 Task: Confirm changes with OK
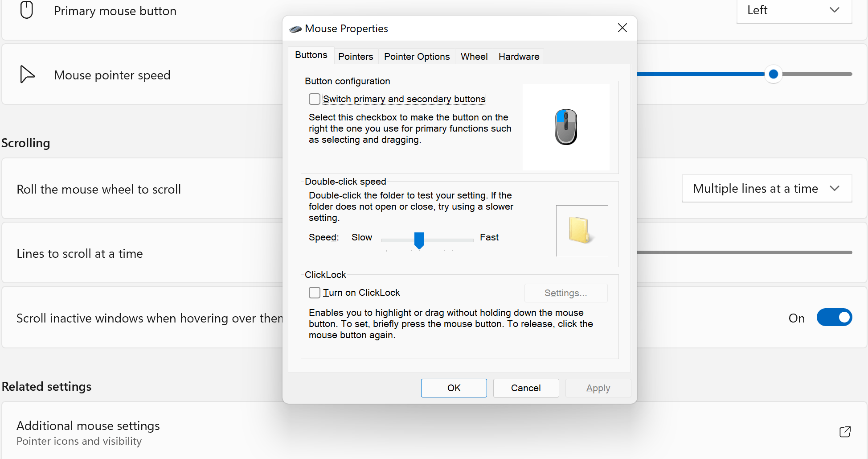(x=454, y=388)
